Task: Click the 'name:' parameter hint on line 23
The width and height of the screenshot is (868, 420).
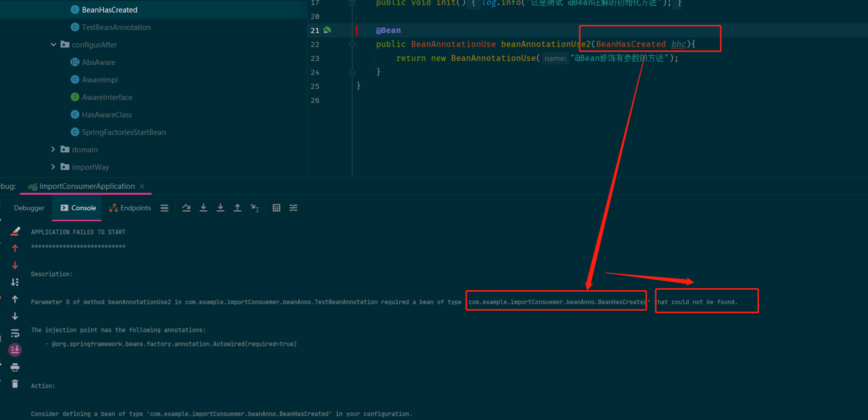Action: pos(555,58)
